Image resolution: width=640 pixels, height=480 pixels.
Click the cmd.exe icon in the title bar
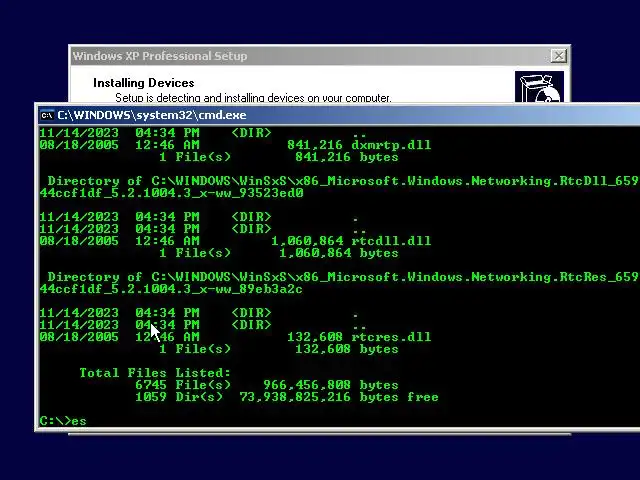point(47,116)
